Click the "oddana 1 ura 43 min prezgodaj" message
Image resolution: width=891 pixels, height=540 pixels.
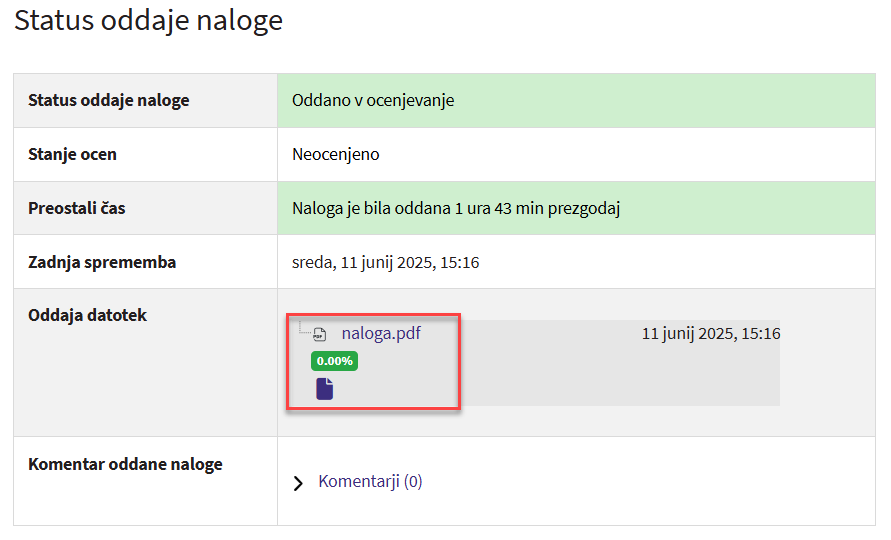(x=456, y=209)
